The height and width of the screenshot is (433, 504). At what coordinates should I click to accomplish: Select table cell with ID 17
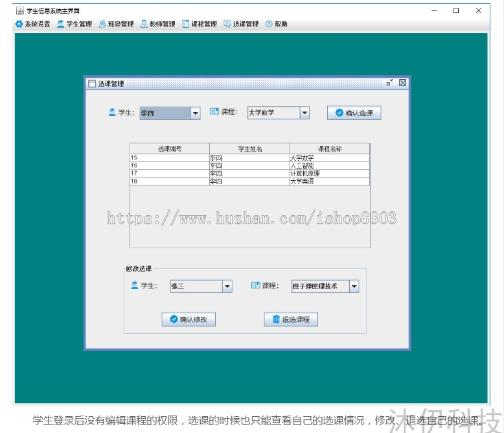(x=170, y=173)
